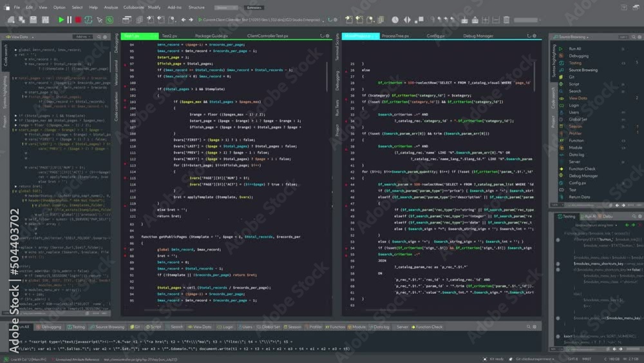Click the red Stop button

[78, 19]
